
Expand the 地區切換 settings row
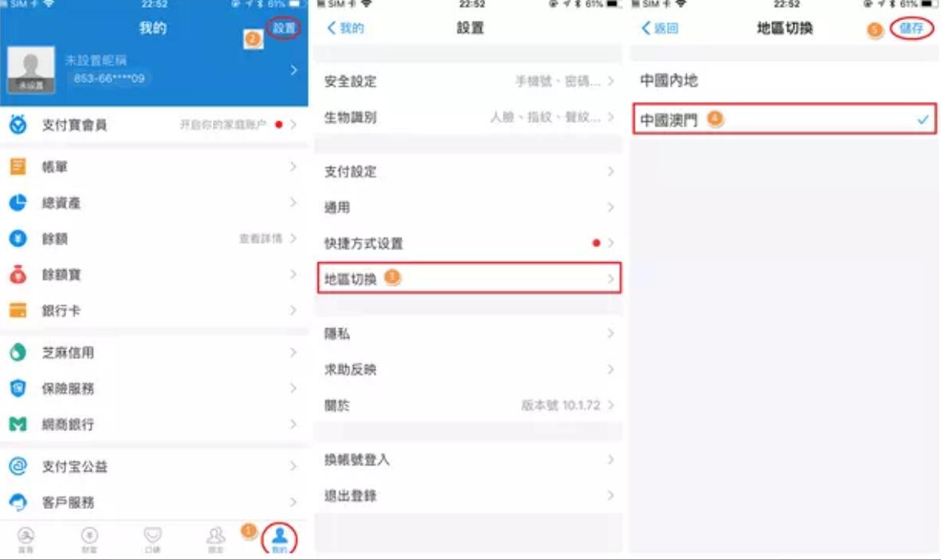point(469,278)
